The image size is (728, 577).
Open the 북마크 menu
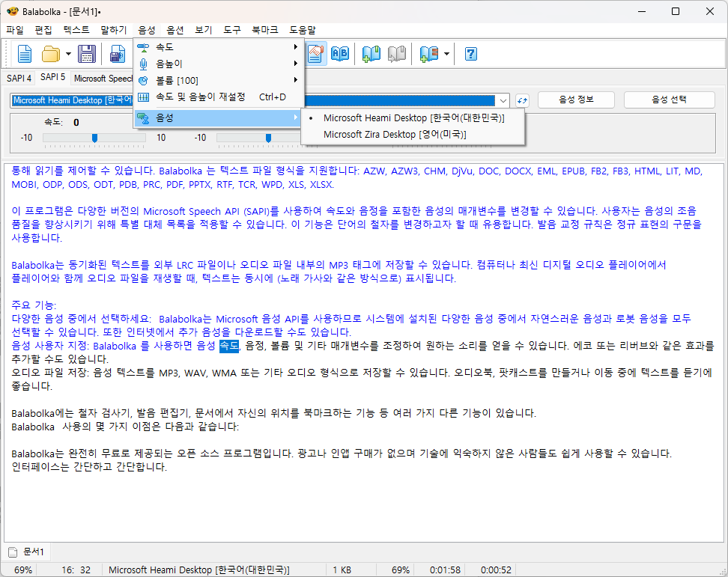264,30
